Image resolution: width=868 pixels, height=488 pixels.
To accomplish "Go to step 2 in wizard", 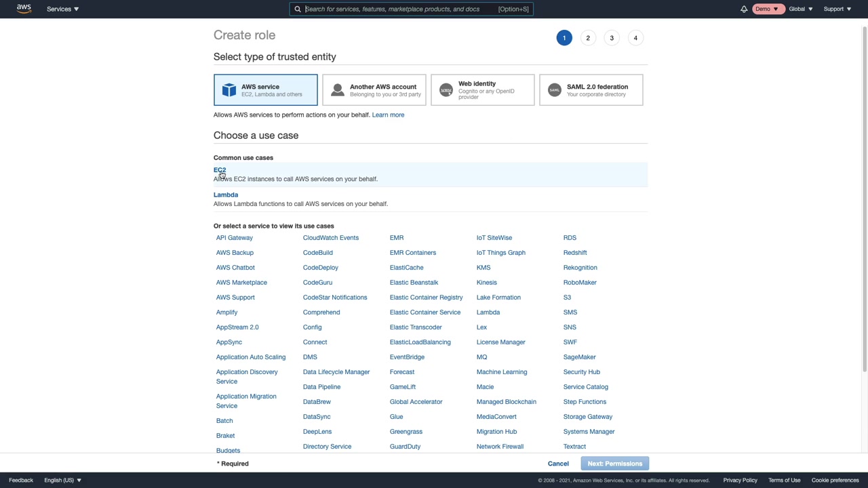I will point(588,38).
